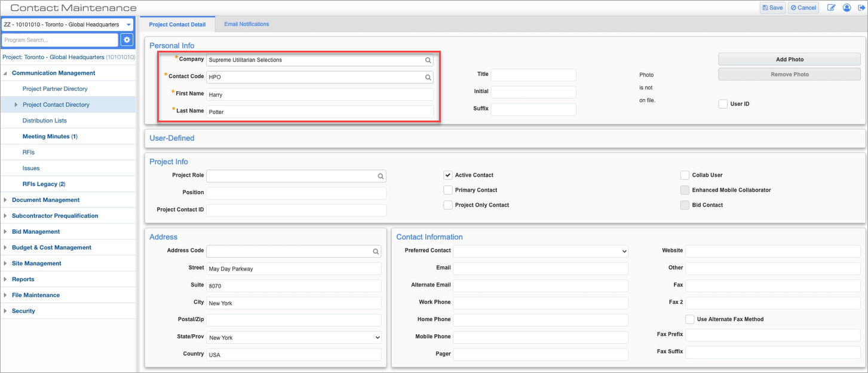The height and width of the screenshot is (373, 868).
Task: Expand the Bid Management section
Action: tap(6, 232)
